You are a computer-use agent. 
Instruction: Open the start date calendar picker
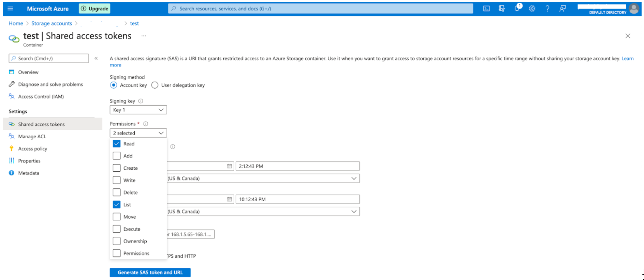(230, 166)
